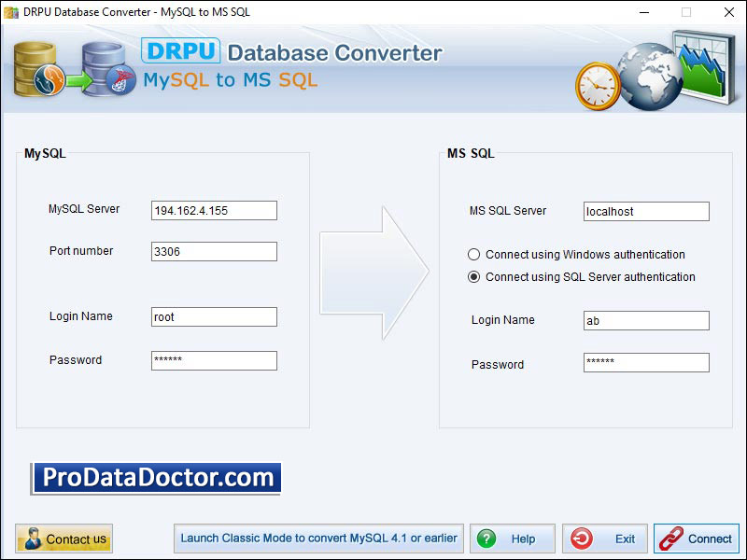Click the MS SQL group label
The height and width of the screenshot is (560, 747).
click(x=471, y=153)
